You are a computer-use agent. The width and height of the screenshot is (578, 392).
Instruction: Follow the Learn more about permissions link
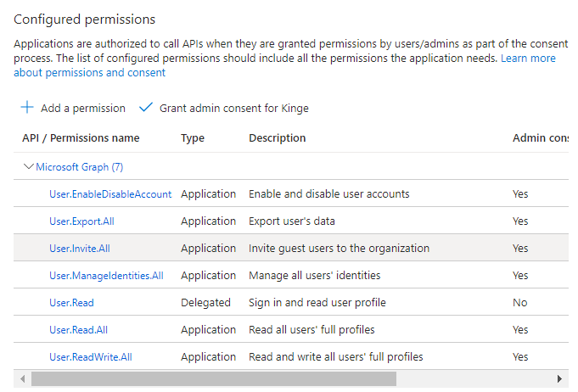pos(528,59)
